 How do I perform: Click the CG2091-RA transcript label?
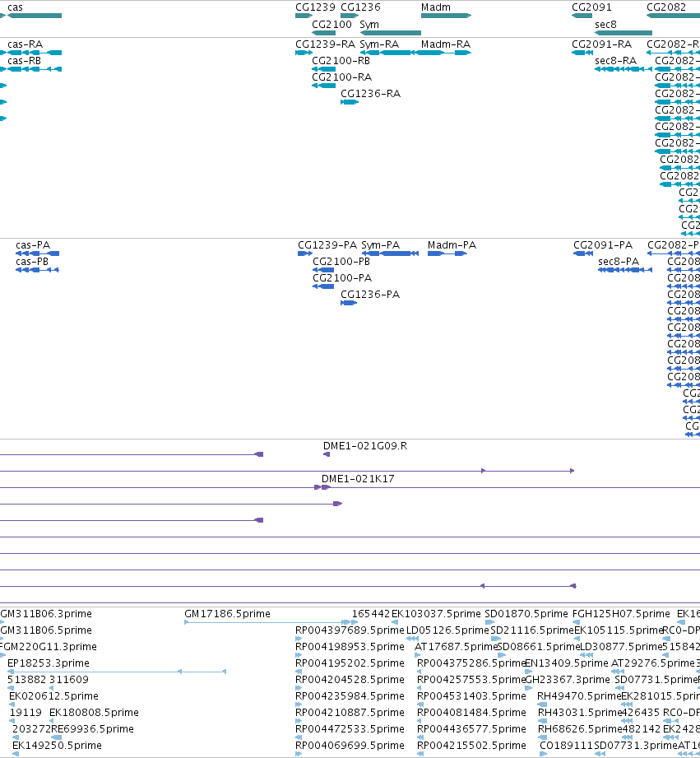(x=601, y=44)
